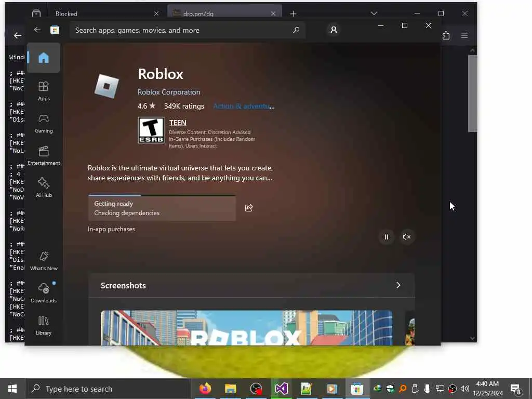532x399 pixels.
Task: Open What's New in the Store
Action: point(44,261)
